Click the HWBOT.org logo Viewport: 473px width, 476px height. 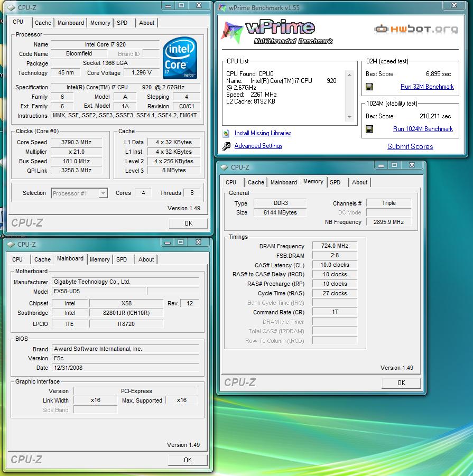(x=416, y=29)
